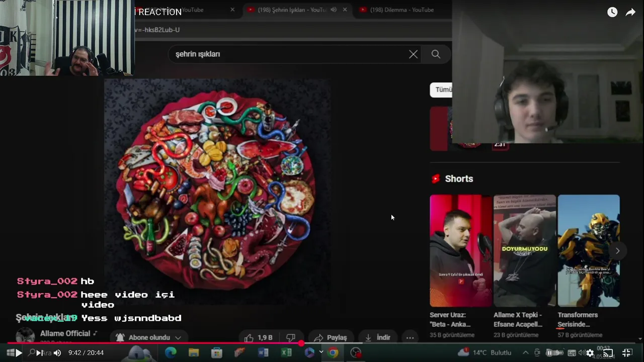Dislike the video with thumbs down
Image resolution: width=644 pixels, height=362 pixels.
(x=290, y=337)
